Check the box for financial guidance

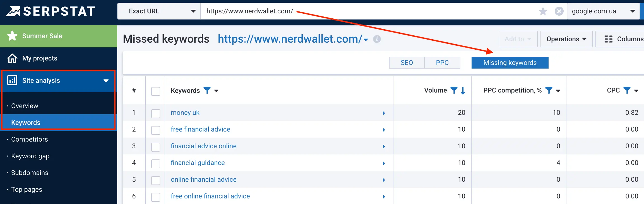tap(156, 164)
